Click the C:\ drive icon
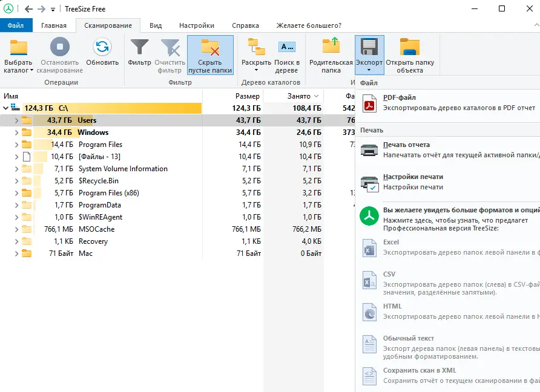 coord(16,108)
